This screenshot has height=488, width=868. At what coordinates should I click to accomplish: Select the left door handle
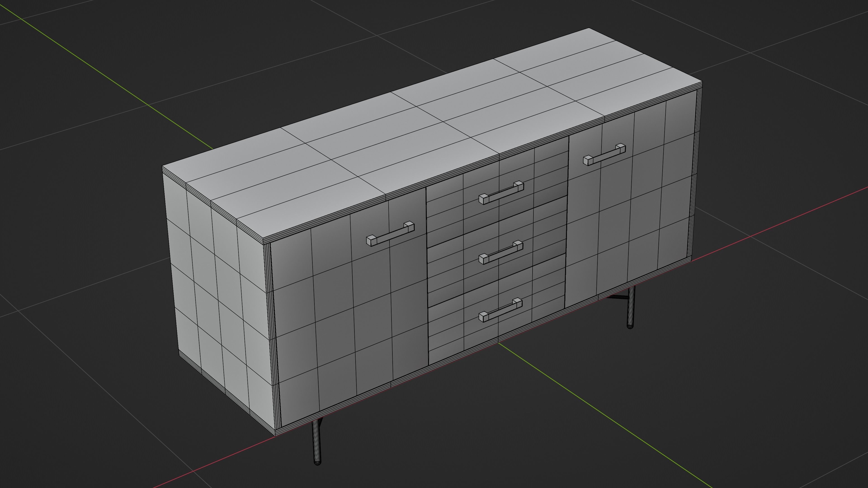click(390, 233)
